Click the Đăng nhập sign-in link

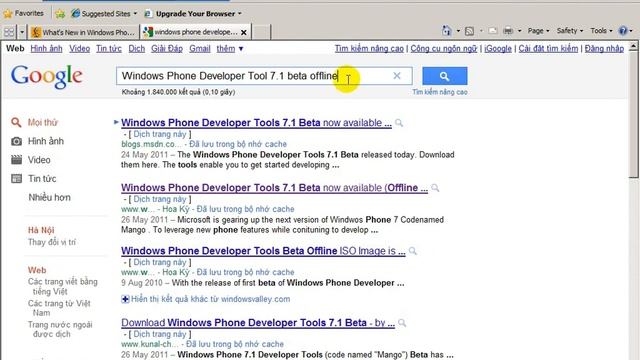point(604,49)
